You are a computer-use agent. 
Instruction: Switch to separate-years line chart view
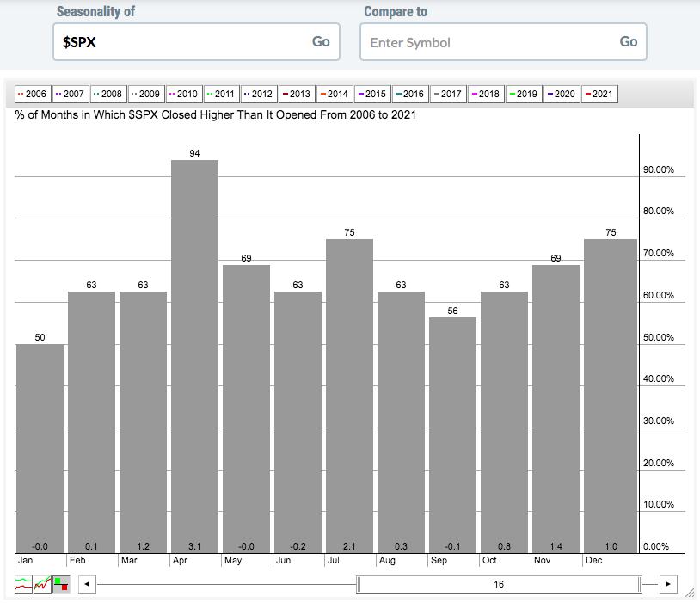23,585
